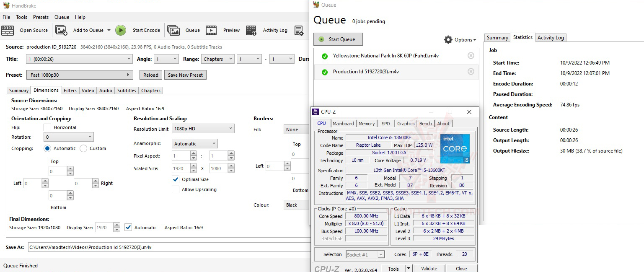
Task: Click the Intel Core i5 logo in CPU-Z
Action: (x=455, y=149)
